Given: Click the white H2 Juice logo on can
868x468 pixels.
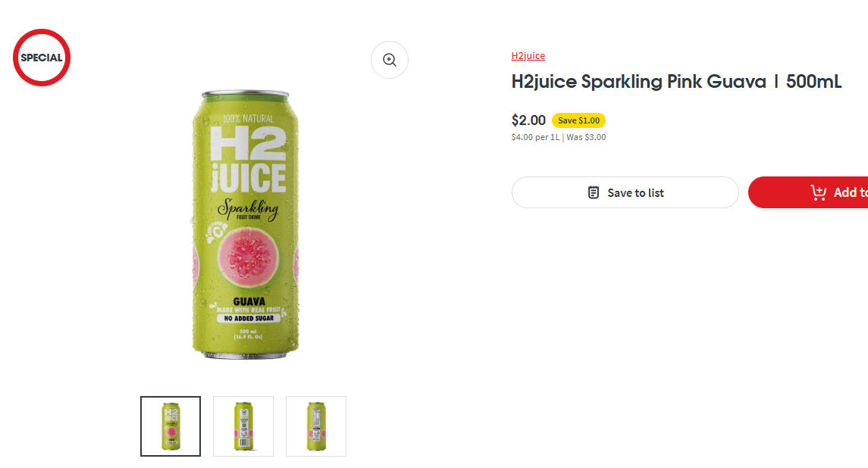Looking at the screenshot, I should (x=248, y=159).
